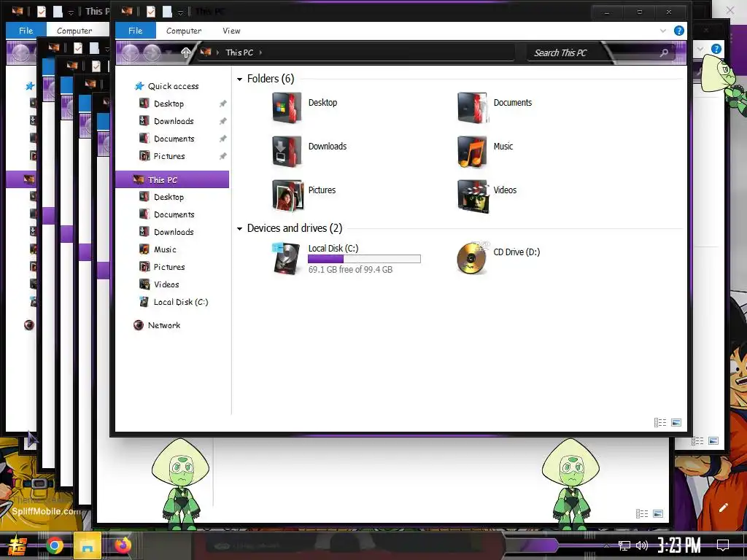Show hidden tray icons chevron on taskbar
Screen dimensions: 747x560
pyautogui.click(x=606, y=545)
